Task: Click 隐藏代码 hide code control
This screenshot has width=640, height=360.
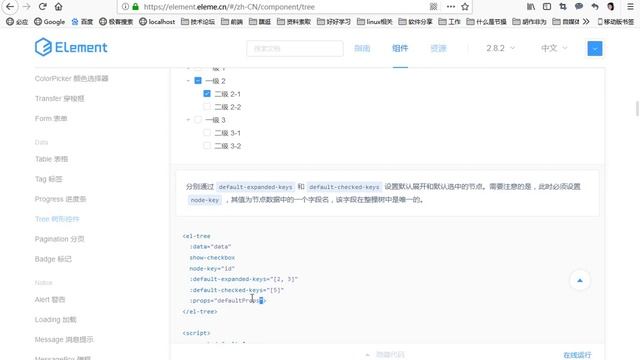Action: coord(385,355)
